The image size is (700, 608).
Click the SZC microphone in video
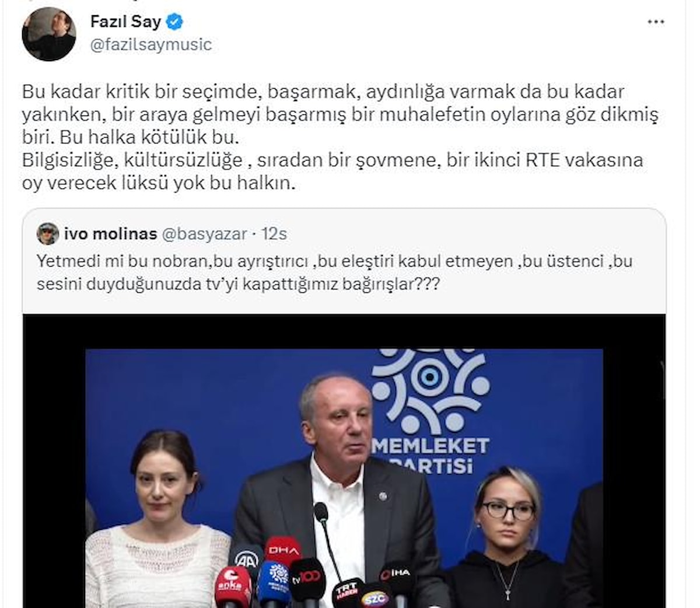374,596
